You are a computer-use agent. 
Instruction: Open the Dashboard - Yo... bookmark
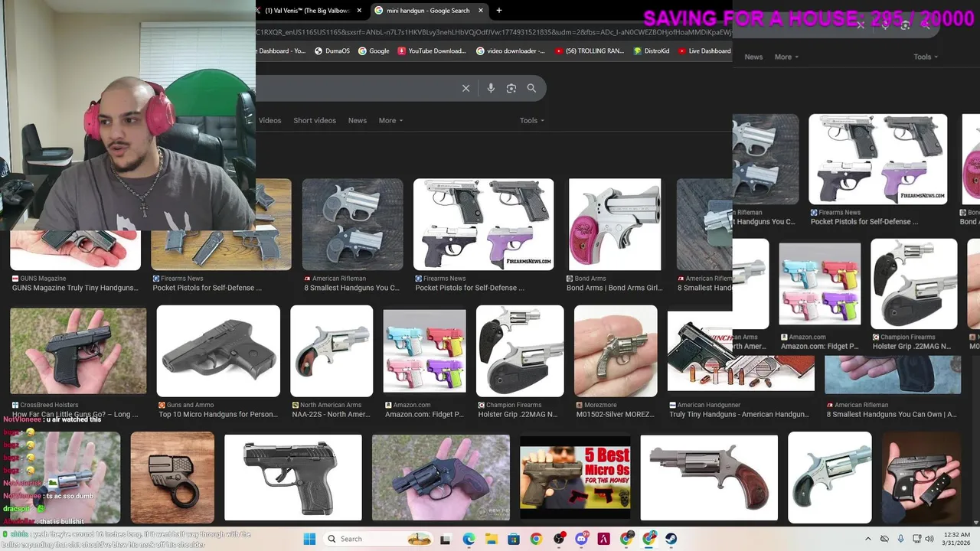(x=281, y=51)
